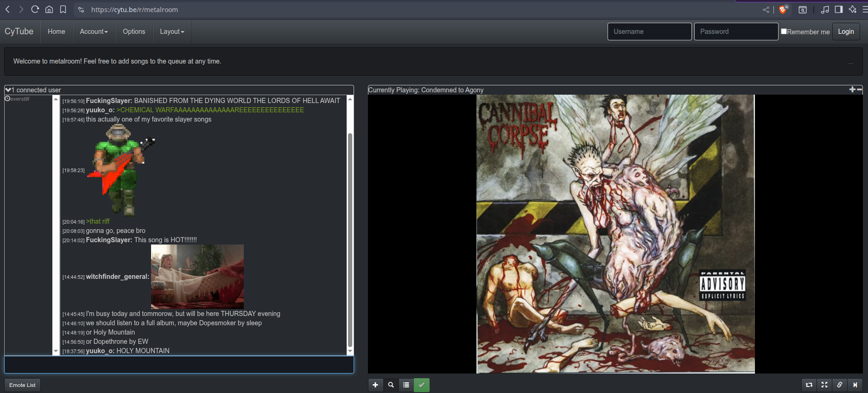The width and height of the screenshot is (868, 393).
Task: Vote to skip with step-forward icon
Action: [x=855, y=385]
